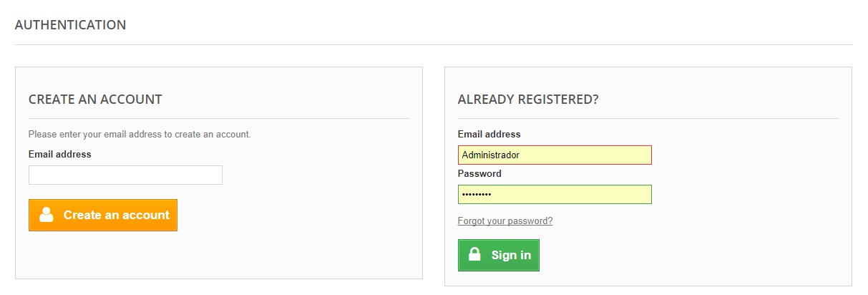Click the masked password dots
The width and height of the screenshot is (868, 295).
click(x=477, y=195)
